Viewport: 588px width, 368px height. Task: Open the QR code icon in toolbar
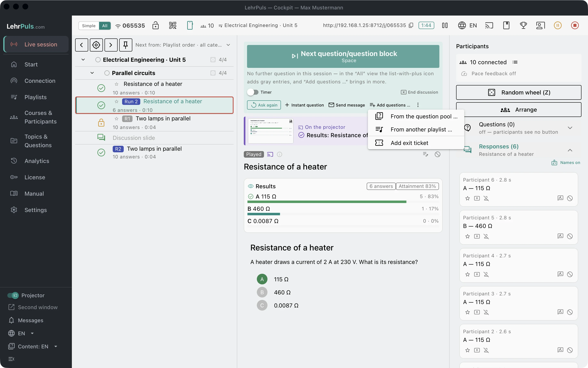tap(173, 25)
